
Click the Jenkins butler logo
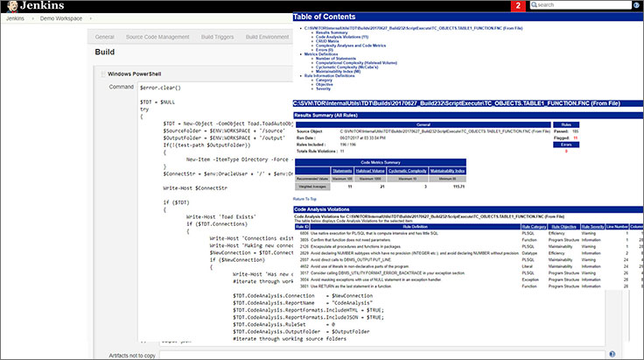click(x=12, y=6)
